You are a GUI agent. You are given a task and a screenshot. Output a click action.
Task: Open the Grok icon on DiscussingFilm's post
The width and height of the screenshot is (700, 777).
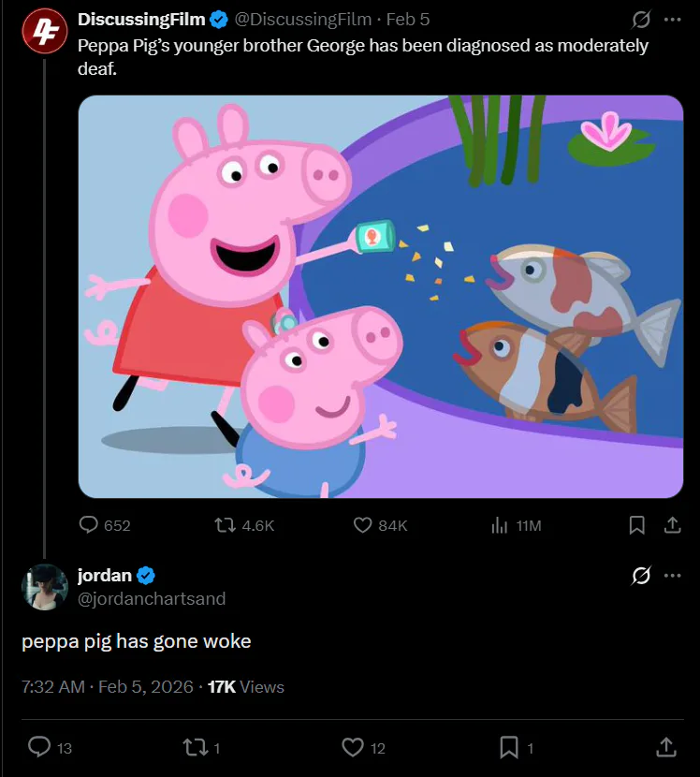coord(641,20)
